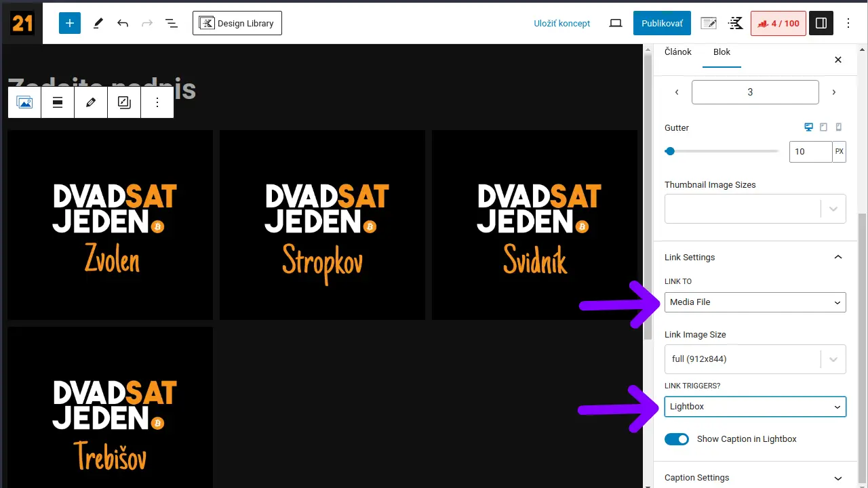
Task: Open the Thumbnail Image Sizes dropdown
Action: tap(755, 209)
